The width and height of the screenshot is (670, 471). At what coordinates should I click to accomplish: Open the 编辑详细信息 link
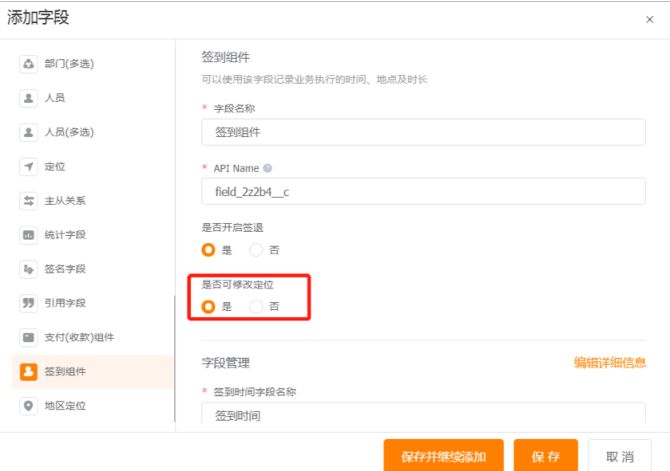click(x=609, y=363)
